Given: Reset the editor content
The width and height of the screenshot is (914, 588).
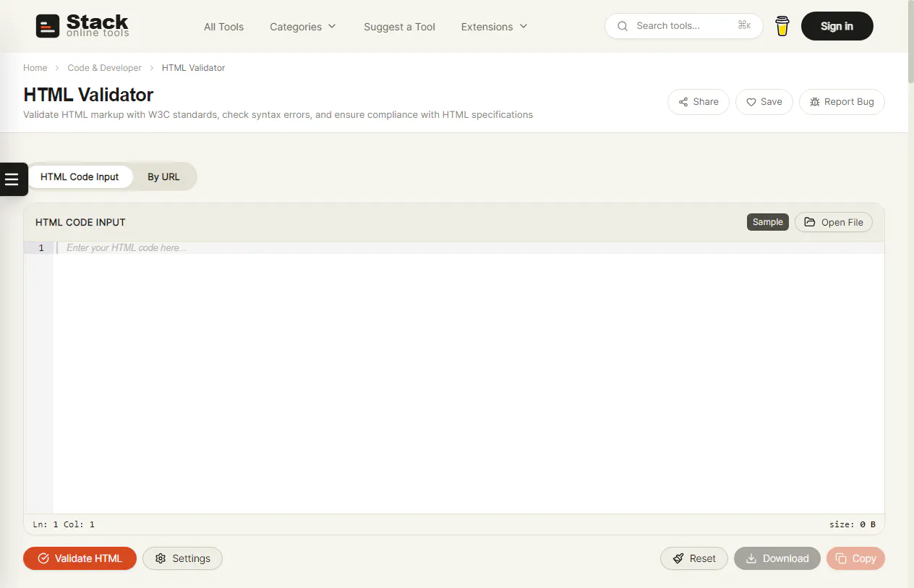Looking at the screenshot, I should pyautogui.click(x=694, y=558).
